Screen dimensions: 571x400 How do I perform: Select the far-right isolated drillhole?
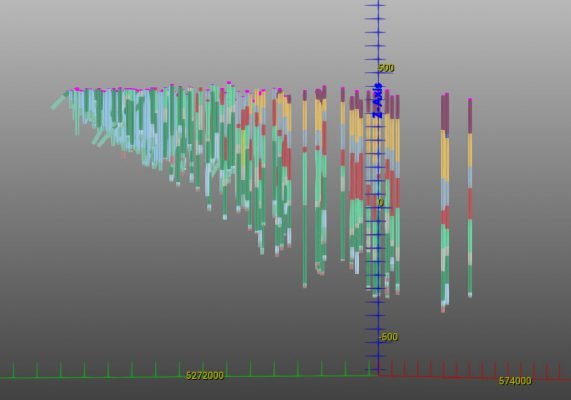[x=470, y=198]
